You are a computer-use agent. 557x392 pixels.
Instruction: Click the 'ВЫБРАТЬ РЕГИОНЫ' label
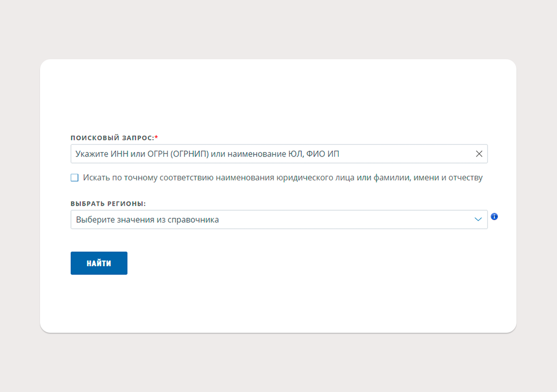(x=108, y=204)
